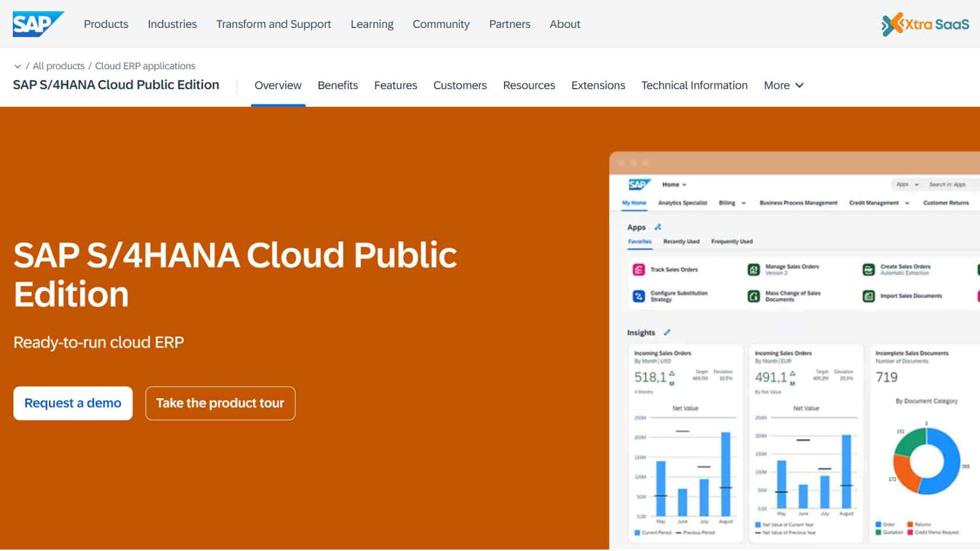Select My Home tab in preview
The image size is (980, 551).
[634, 203]
